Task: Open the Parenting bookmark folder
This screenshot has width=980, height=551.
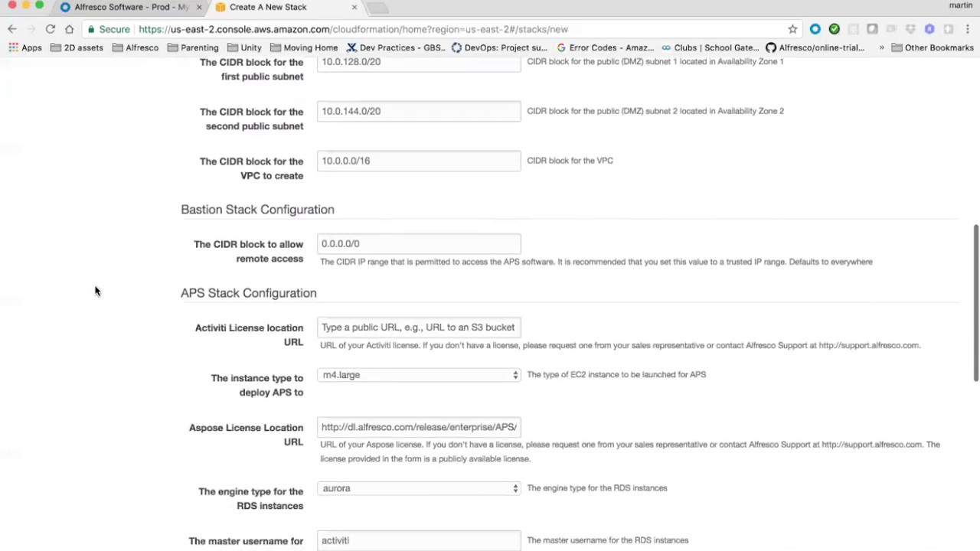Action: point(193,47)
